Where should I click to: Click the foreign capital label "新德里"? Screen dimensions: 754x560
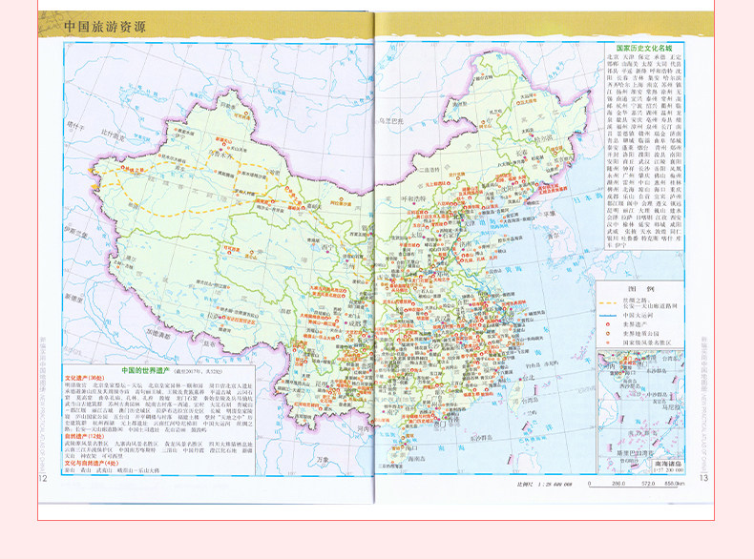(x=74, y=298)
